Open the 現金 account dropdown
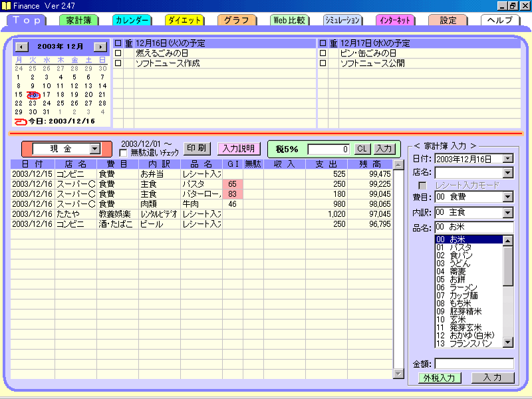 pos(95,148)
